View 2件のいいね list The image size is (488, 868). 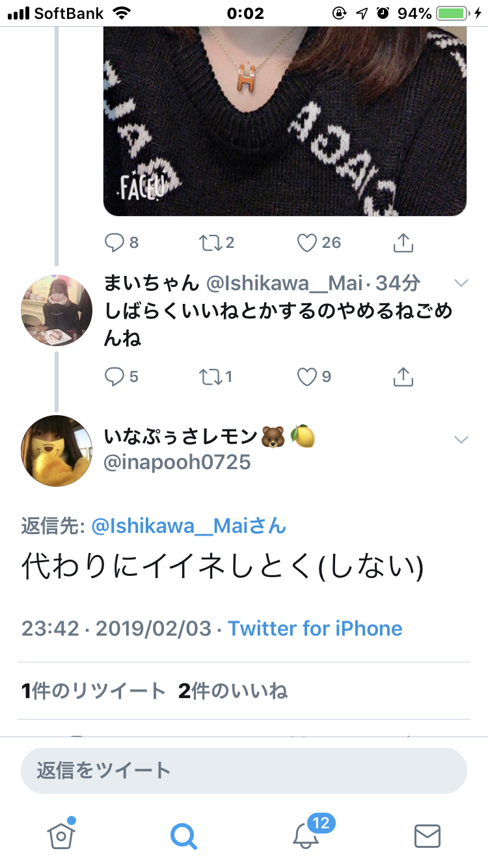coord(233,691)
